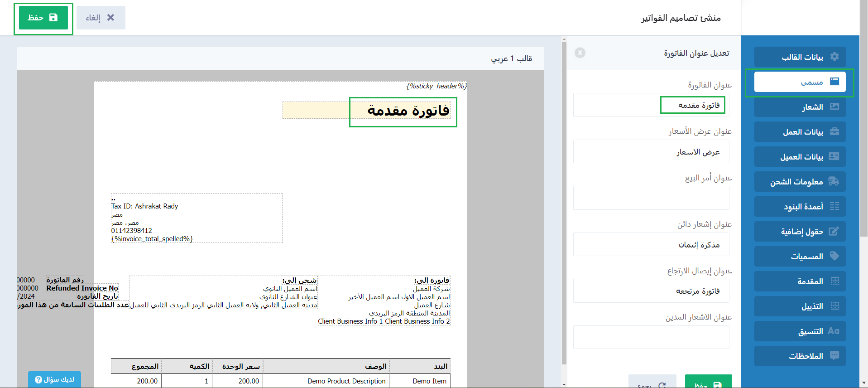This screenshot has height=388, width=868.
Task: Click the briefcase icon for business info
Action: (x=834, y=131)
